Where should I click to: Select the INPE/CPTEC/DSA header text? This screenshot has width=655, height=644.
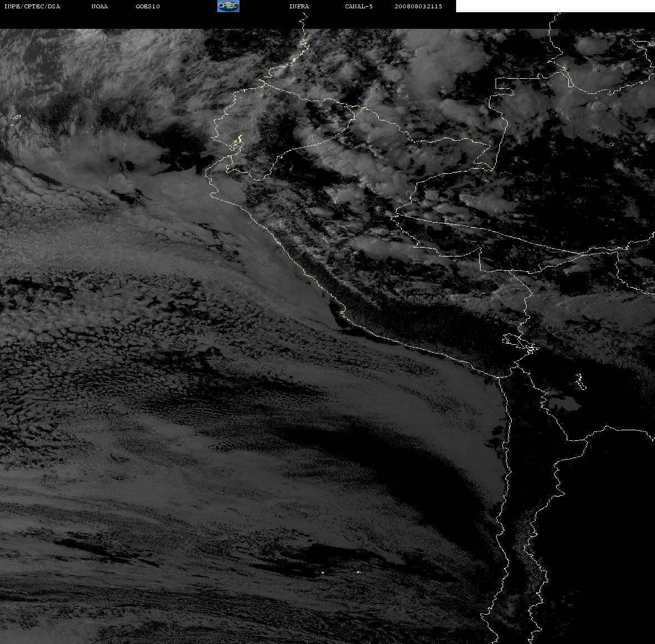point(32,6)
